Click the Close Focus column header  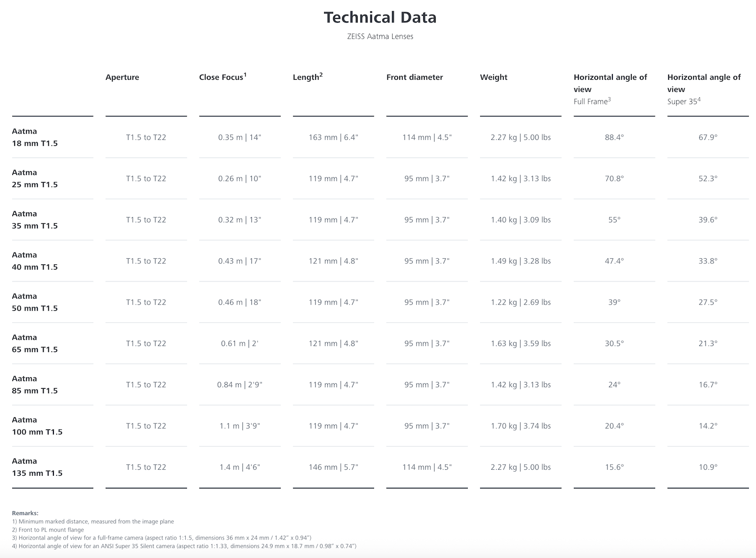pos(223,77)
